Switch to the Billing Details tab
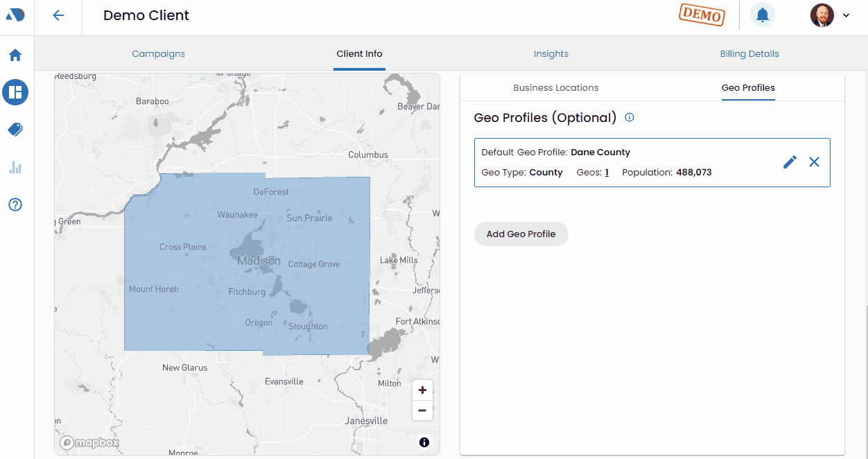This screenshot has height=459, width=868. [749, 53]
